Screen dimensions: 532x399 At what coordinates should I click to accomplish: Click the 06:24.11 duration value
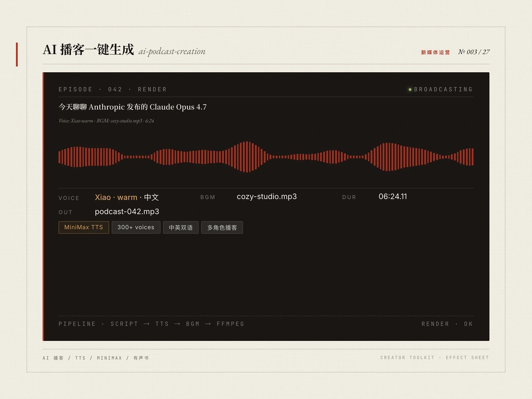tap(393, 196)
